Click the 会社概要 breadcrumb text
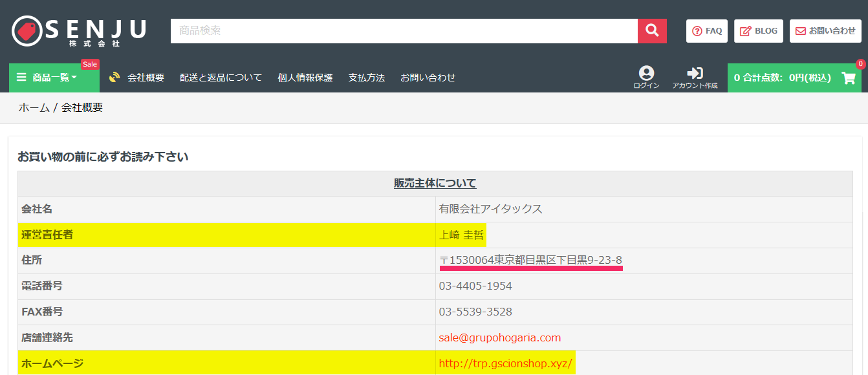 [x=82, y=108]
